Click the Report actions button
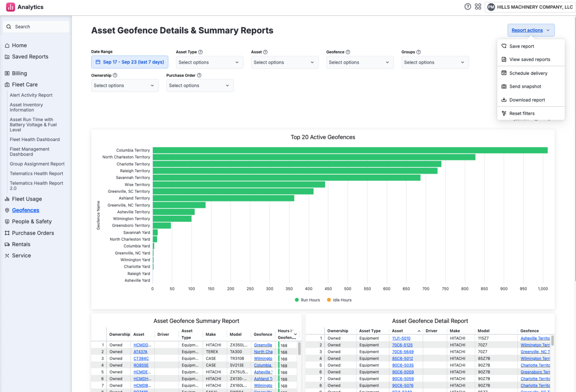This screenshot has width=576, height=392. coord(531,30)
